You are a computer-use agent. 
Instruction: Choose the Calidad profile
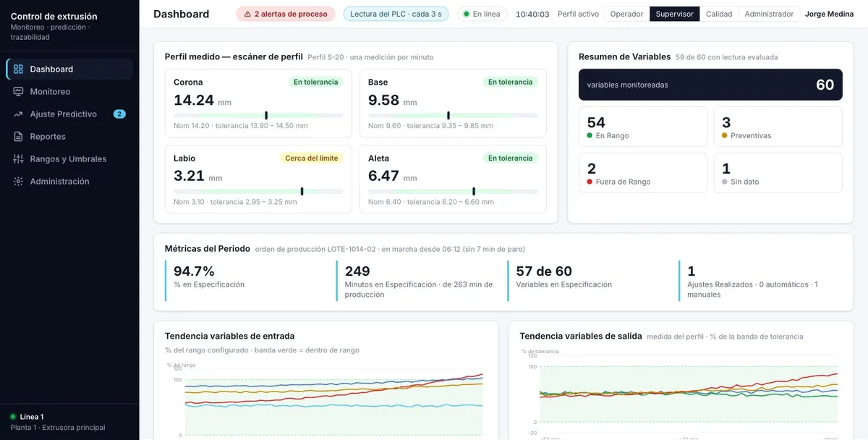[719, 14]
